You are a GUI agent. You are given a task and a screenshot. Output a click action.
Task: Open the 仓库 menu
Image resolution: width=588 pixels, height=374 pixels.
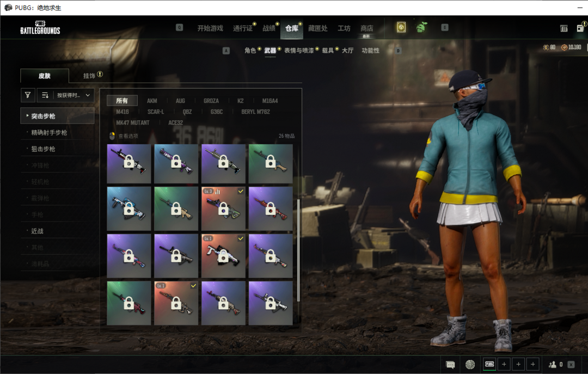(x=292, y=28)
